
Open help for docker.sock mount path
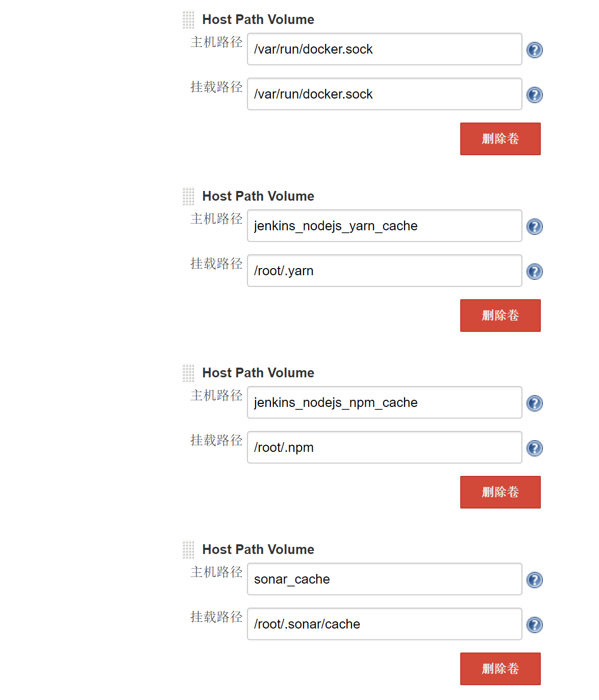534,95
